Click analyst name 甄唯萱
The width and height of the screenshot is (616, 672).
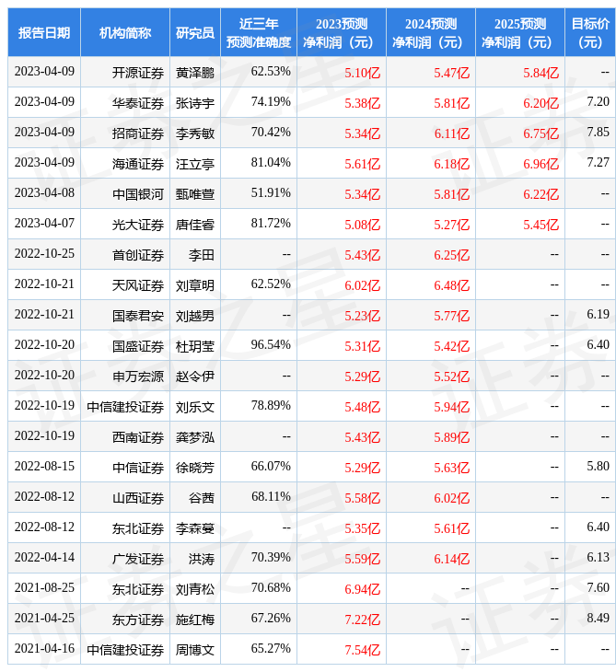195,194
